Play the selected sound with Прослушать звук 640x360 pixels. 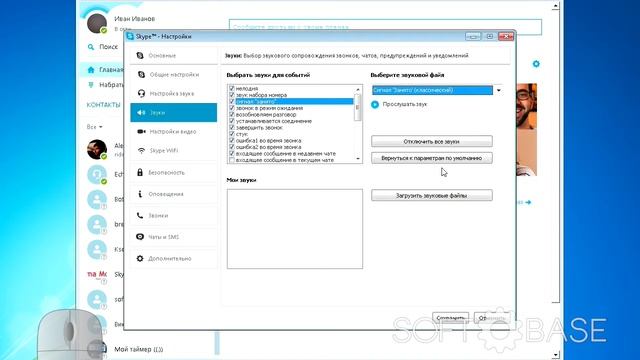click(x=375, y=104)
